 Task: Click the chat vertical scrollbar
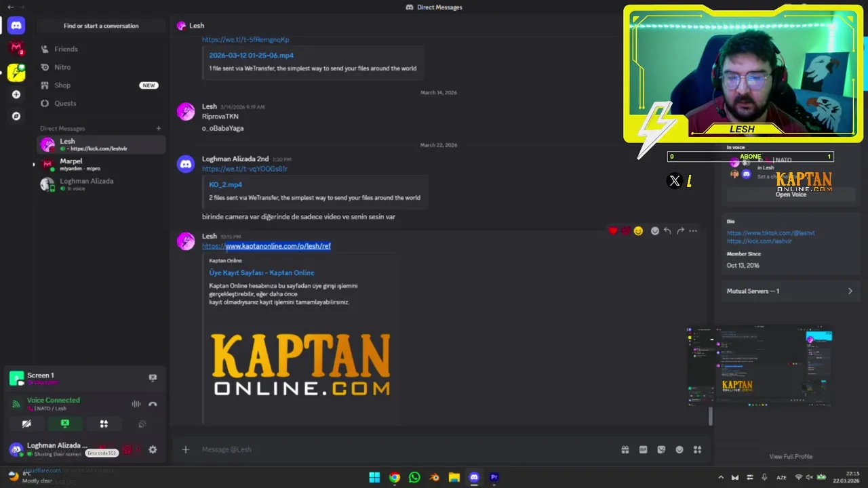pyautogui.click(x=711, y=416)
